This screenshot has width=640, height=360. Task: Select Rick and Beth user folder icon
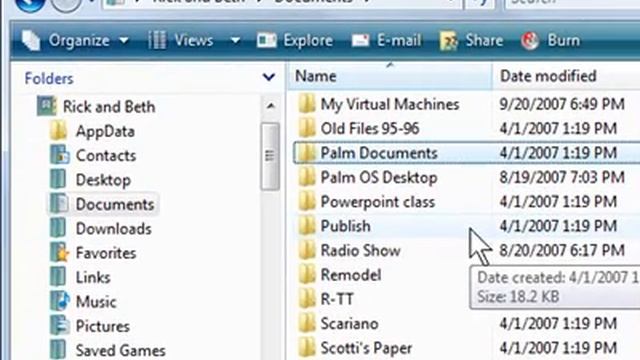click(46, 106)
